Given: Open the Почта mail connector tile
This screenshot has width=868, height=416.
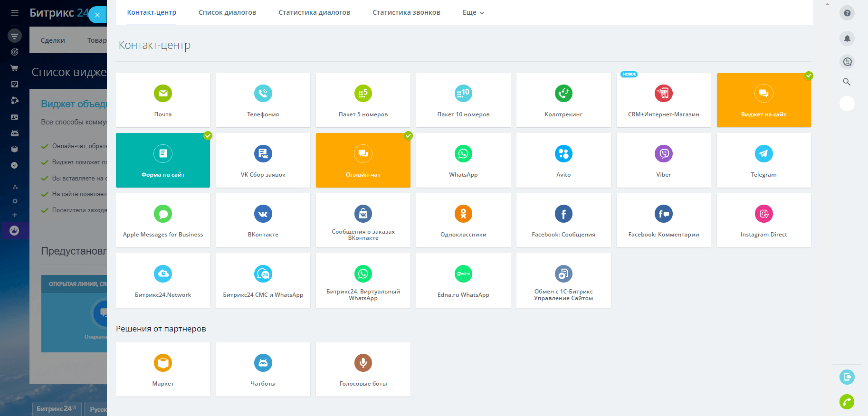Looking at the screenshot, I should pos(163,100).
